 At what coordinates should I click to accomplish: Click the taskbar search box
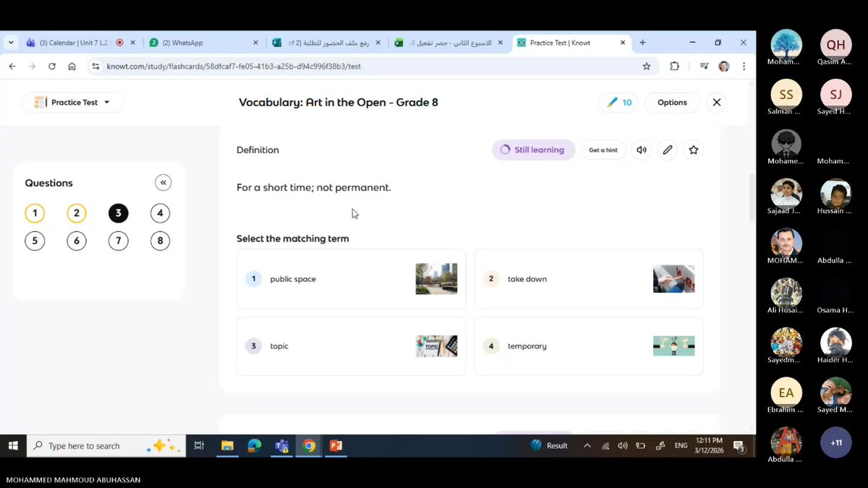tap(106, 445)
